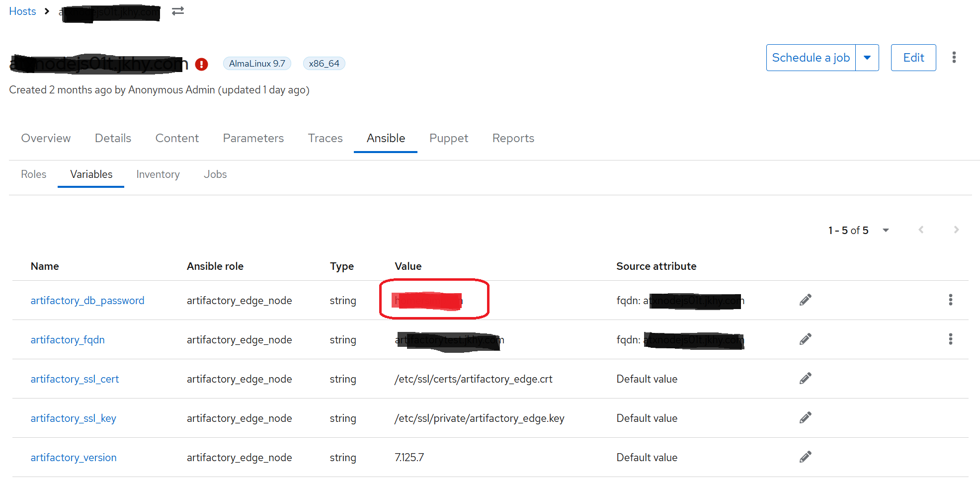980x481 pixels.
Task: Open kebab menu for artifactory_fqdn row
Action: [950, 339]
